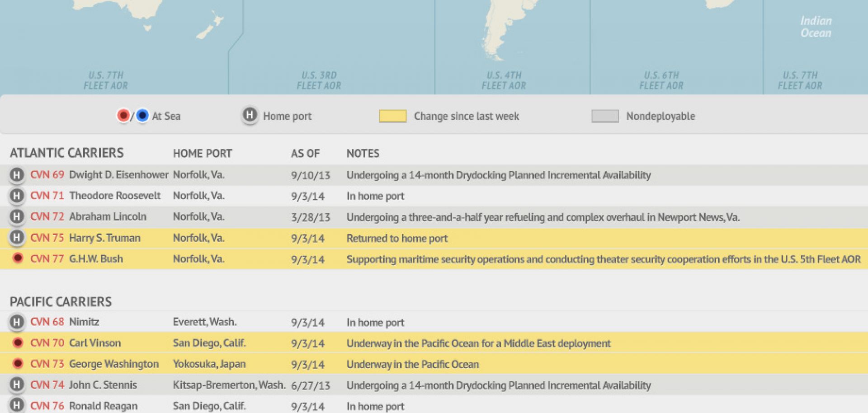Click the Harry S. Truman carrier name
This screenshot has height=413, width=868.
(104, 238)
